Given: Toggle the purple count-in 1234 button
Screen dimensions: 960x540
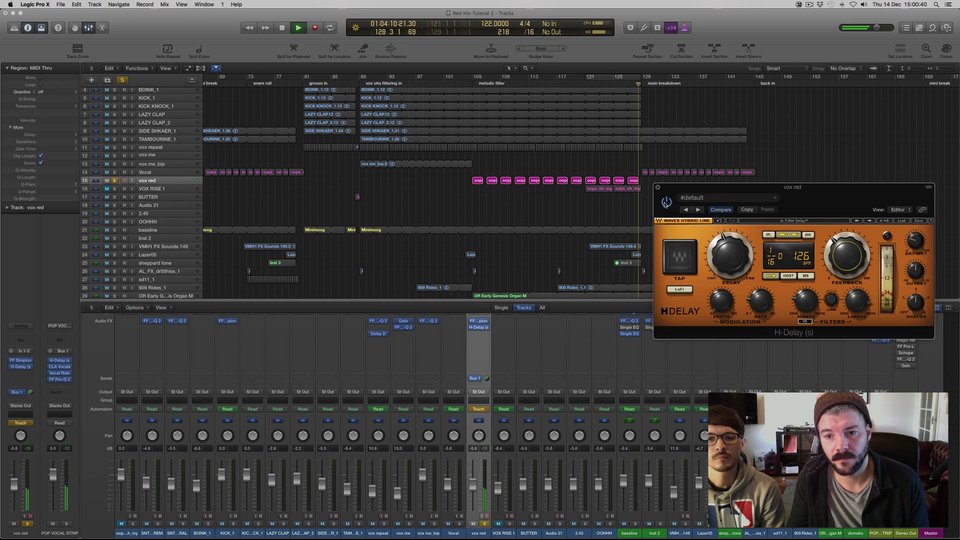Looking at the screenshot, I should (671, 28).
